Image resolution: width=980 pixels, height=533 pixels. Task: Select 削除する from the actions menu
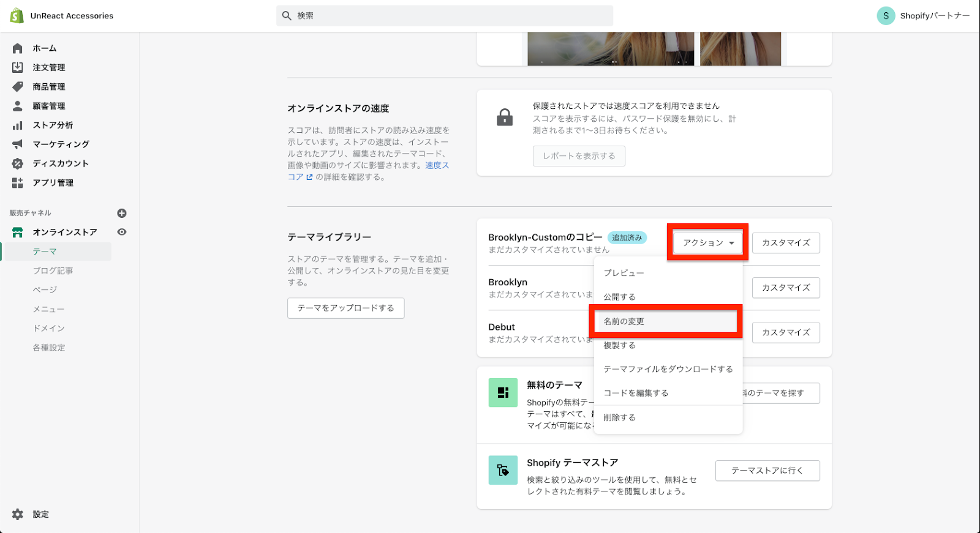coord(619,417)
